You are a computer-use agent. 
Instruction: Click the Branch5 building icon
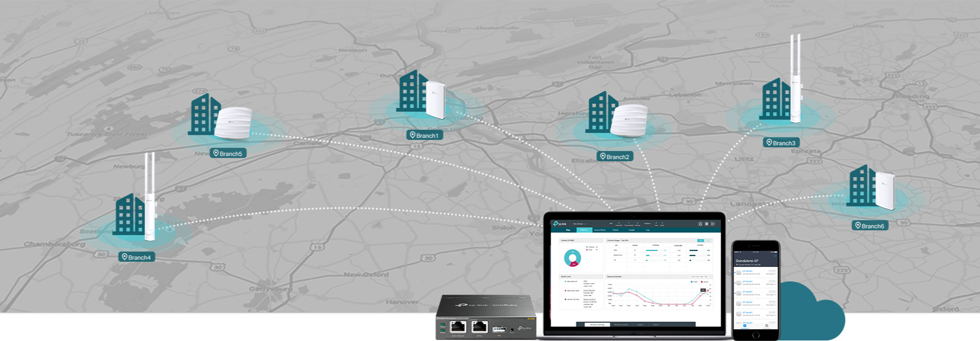click(x=205, y=114)
